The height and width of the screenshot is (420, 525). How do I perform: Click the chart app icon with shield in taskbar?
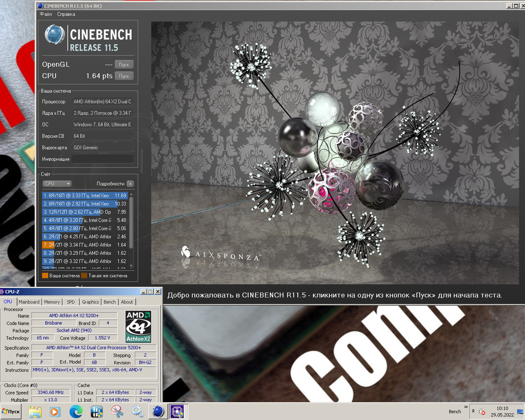click(96, 411)
